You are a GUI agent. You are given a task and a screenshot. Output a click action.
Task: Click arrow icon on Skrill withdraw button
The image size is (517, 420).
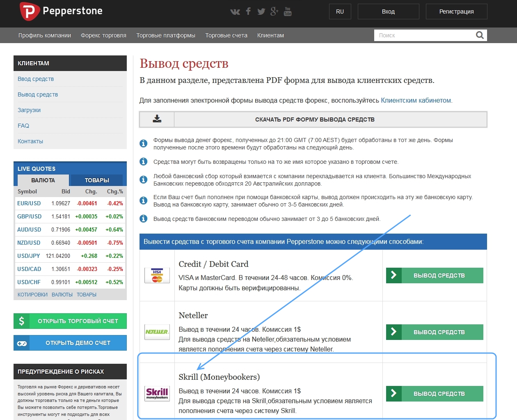(394, 393)
